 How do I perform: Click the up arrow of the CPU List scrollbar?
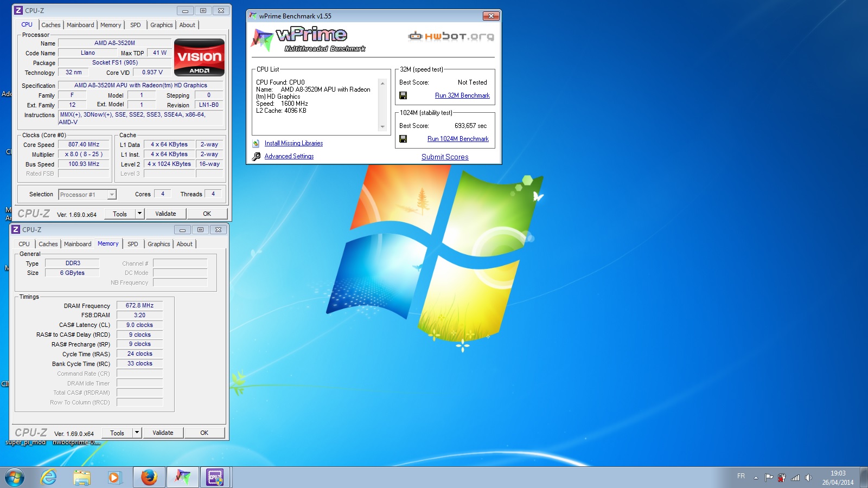(x=382, y=84)
